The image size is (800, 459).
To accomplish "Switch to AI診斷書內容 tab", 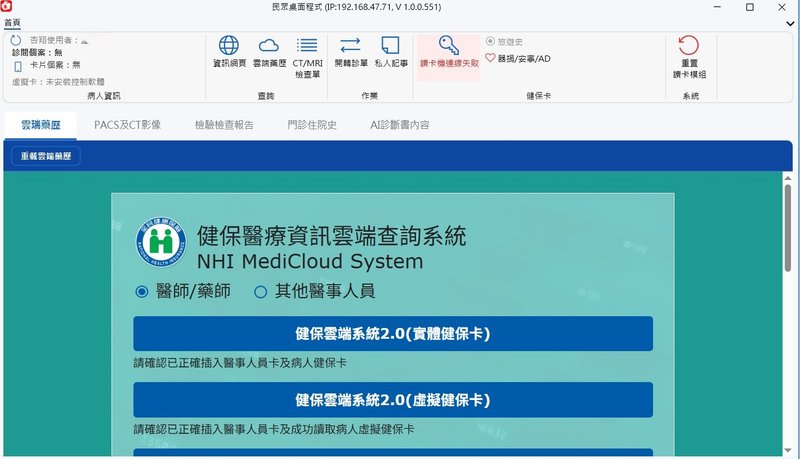I will point(399,125).
